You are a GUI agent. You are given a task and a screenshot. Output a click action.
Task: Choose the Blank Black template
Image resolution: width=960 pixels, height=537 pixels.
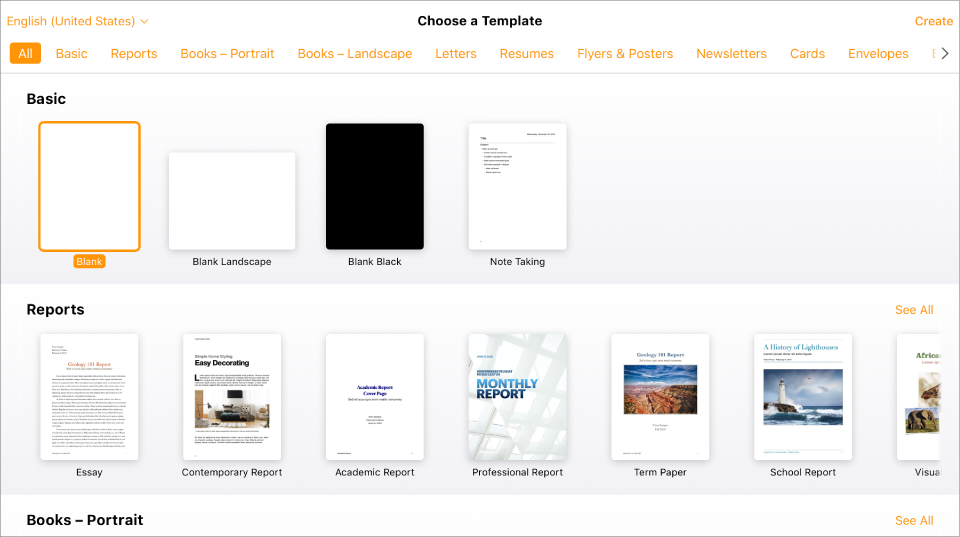point(375,186)
